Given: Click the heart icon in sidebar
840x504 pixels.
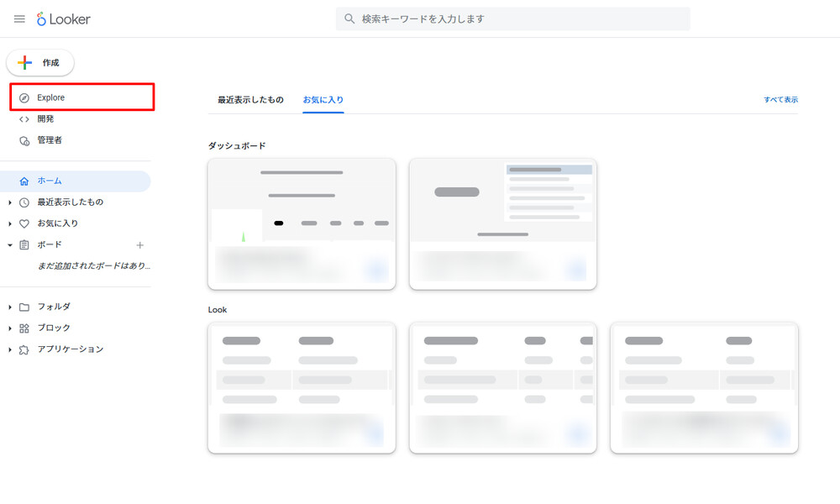Looking at the screenshot, I should tap(24, 224).
